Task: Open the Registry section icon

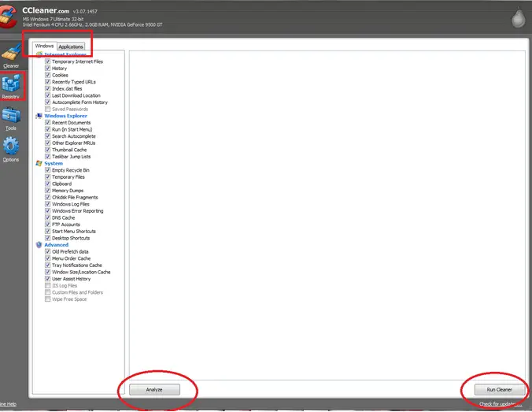Action: (x=11, y=84)
